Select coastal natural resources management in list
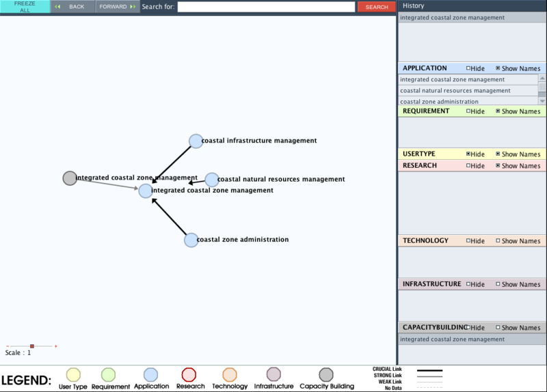547x392 pixels. pos(455,91)
